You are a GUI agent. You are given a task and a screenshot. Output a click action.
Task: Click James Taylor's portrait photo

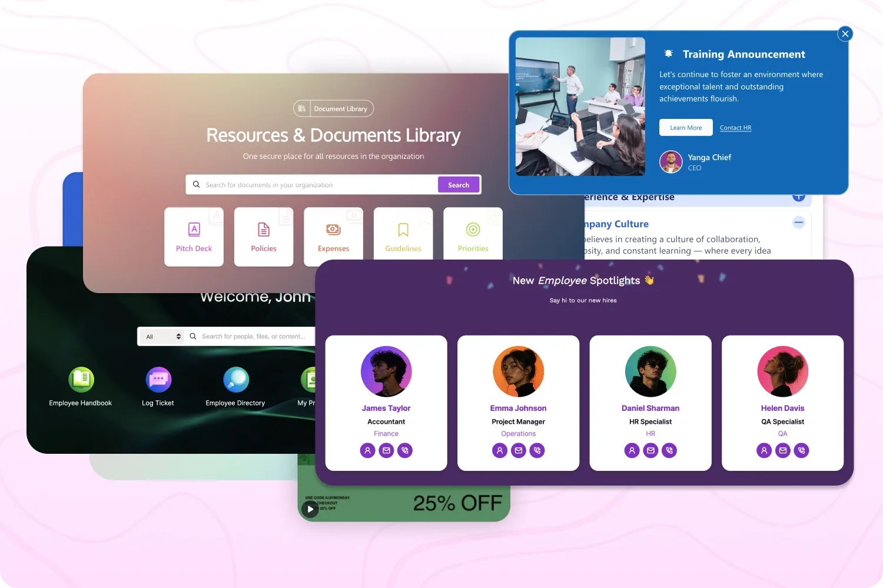(386, 371)
